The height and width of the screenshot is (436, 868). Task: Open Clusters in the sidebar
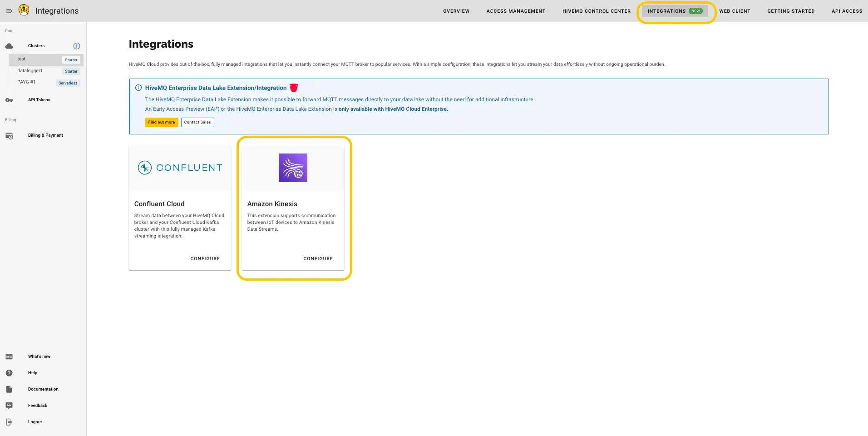click(x=36, y=46)
